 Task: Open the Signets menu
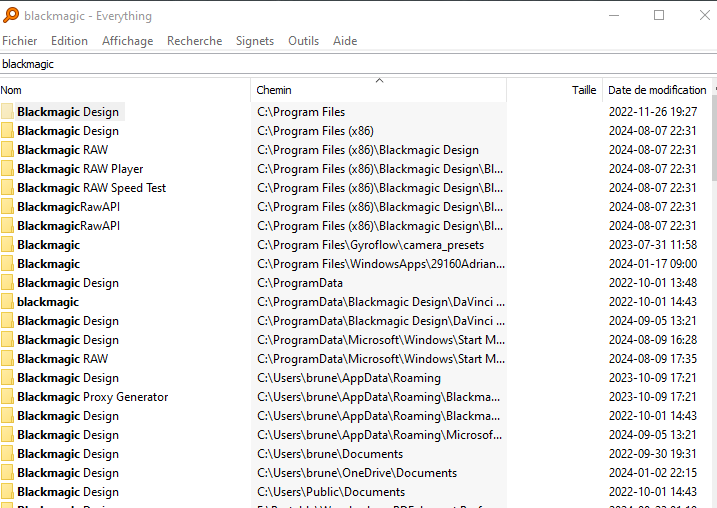coord(255,41)
